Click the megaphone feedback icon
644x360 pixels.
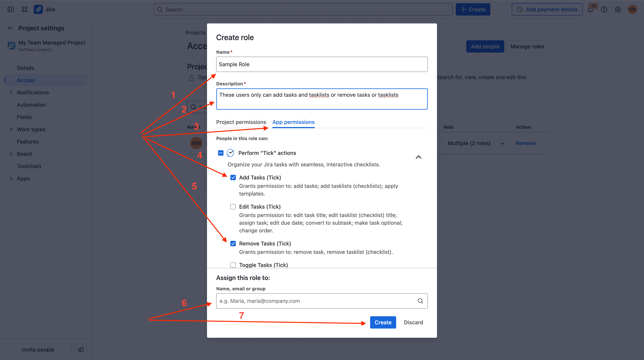click(81, 349)
